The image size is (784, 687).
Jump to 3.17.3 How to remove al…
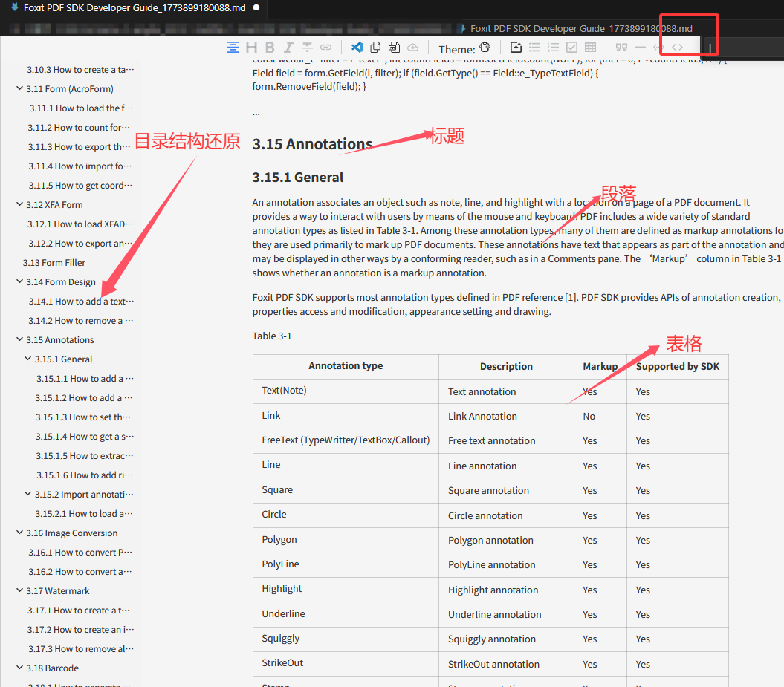coord(80,648)
